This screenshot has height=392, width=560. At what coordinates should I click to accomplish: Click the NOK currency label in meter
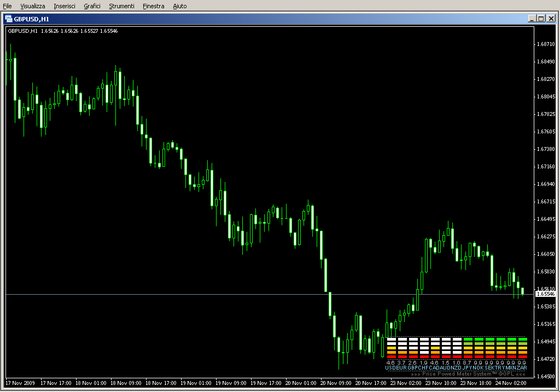478,368
